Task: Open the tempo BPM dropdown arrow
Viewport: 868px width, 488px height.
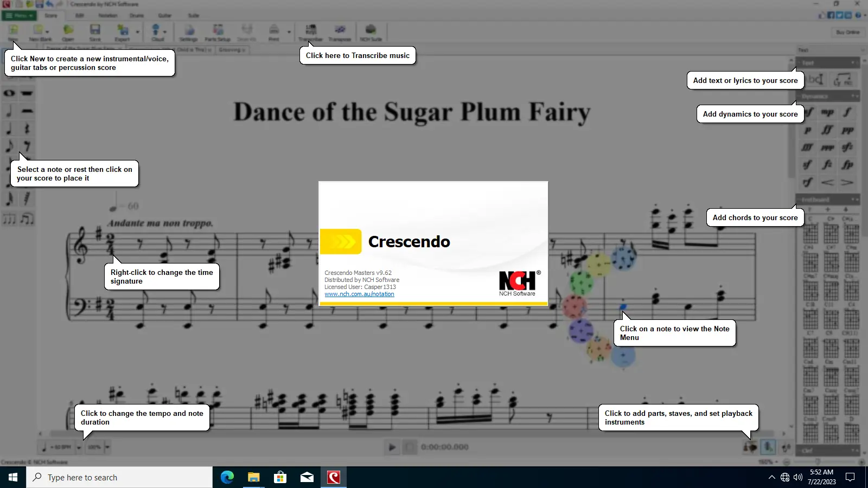Action: tap(79, 447)
